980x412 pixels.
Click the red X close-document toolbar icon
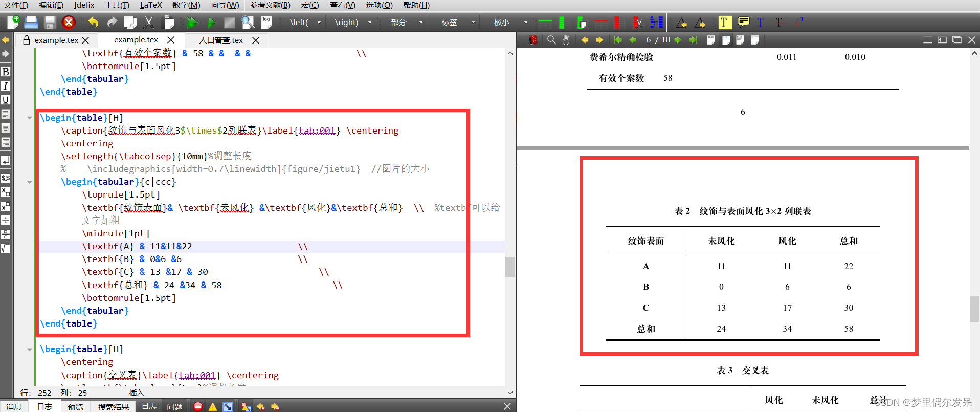(x=69, y=22)
